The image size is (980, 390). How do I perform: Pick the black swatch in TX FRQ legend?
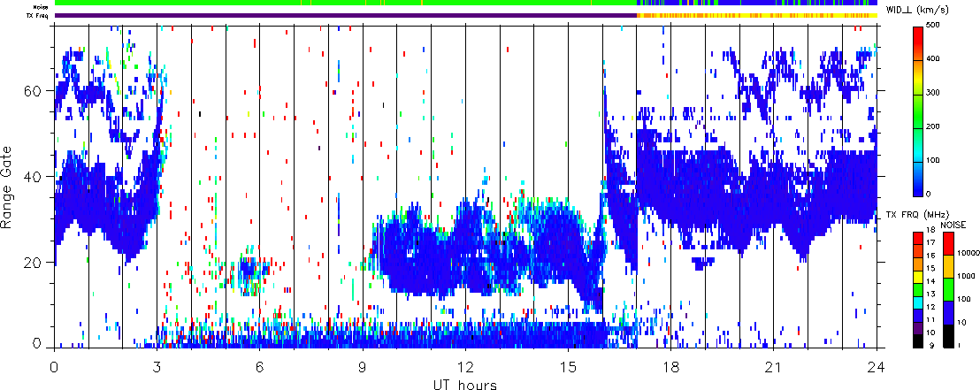[x=918, y=341]
